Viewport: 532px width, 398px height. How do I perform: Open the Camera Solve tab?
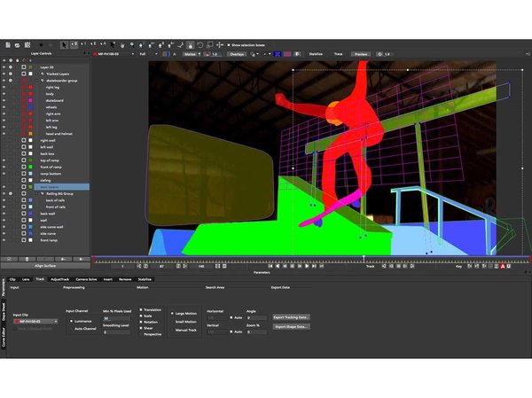(x=87, y=278)
